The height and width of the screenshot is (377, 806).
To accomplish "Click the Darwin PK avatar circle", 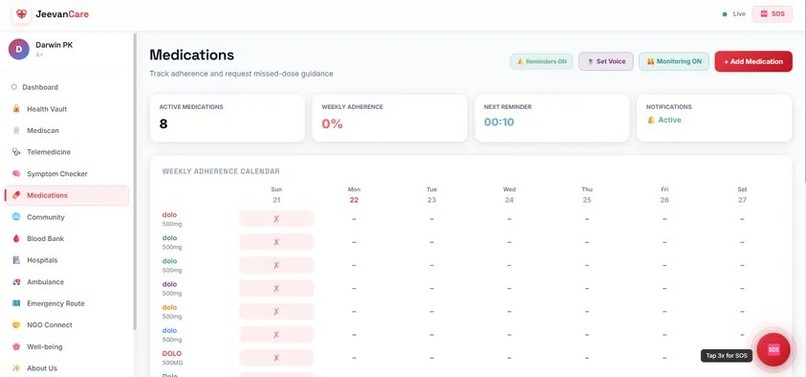I will tap(19, 49).
